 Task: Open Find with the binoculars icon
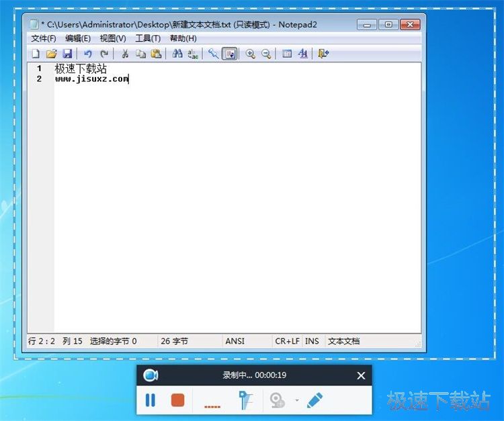click(177, 54)
